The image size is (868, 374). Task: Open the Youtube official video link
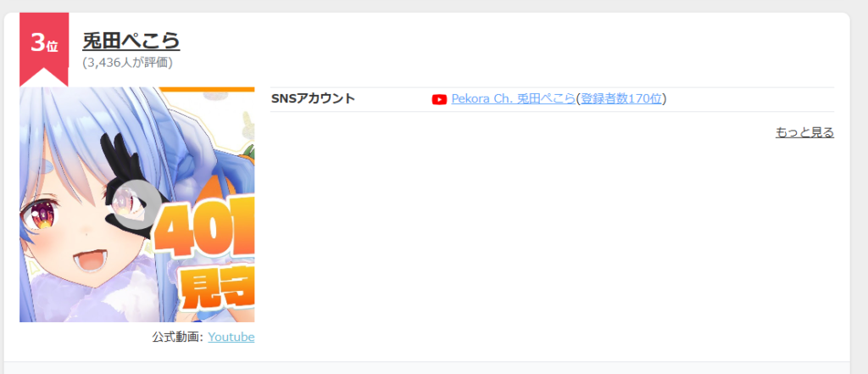(231, 337)
